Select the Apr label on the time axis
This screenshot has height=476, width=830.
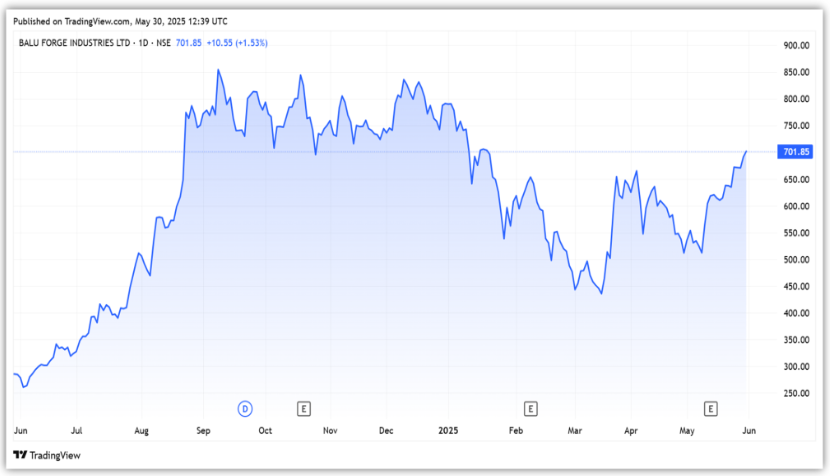(631, 430)
